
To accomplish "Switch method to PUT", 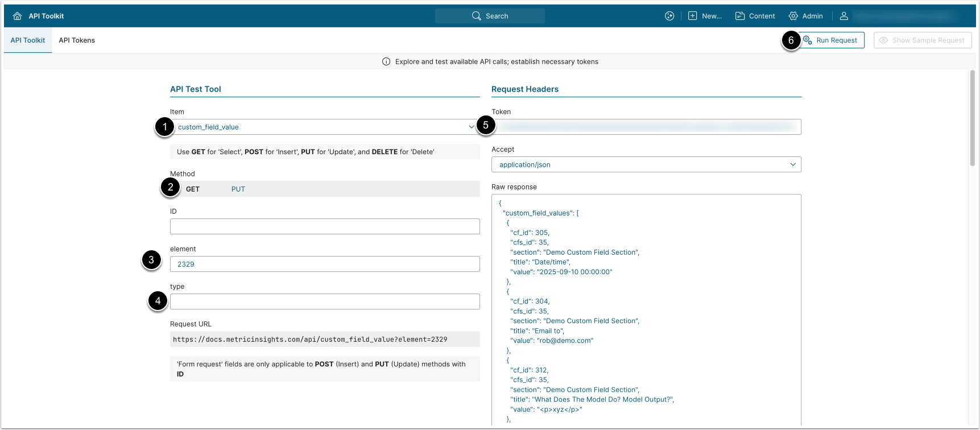I will (x=238, y=189).
